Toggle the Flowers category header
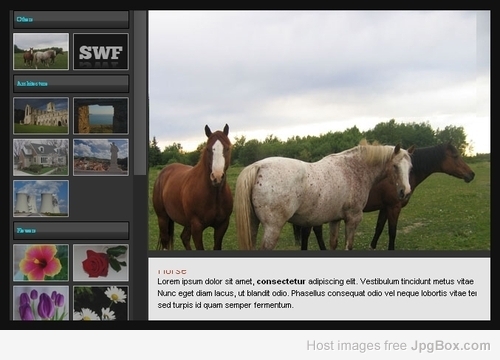 [71, 230]
